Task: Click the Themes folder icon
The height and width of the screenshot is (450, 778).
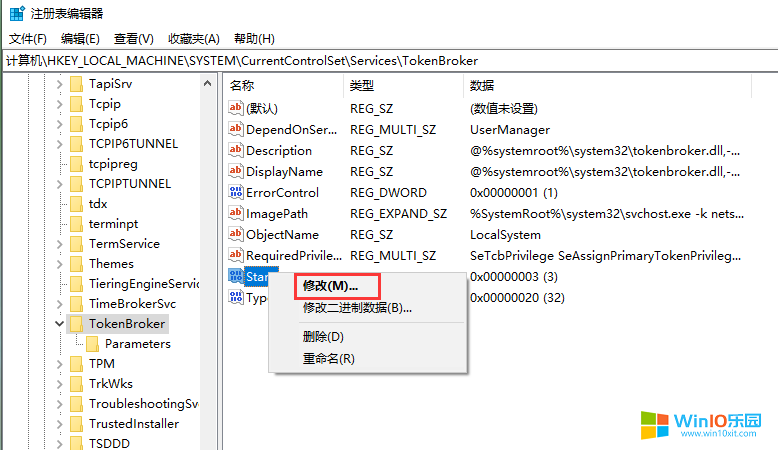Action: click(76, 263)
